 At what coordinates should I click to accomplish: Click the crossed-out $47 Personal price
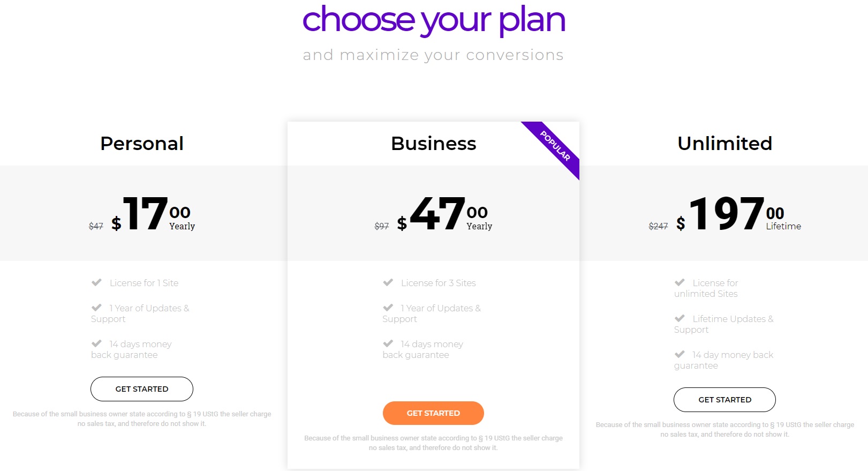click(96, 226)
